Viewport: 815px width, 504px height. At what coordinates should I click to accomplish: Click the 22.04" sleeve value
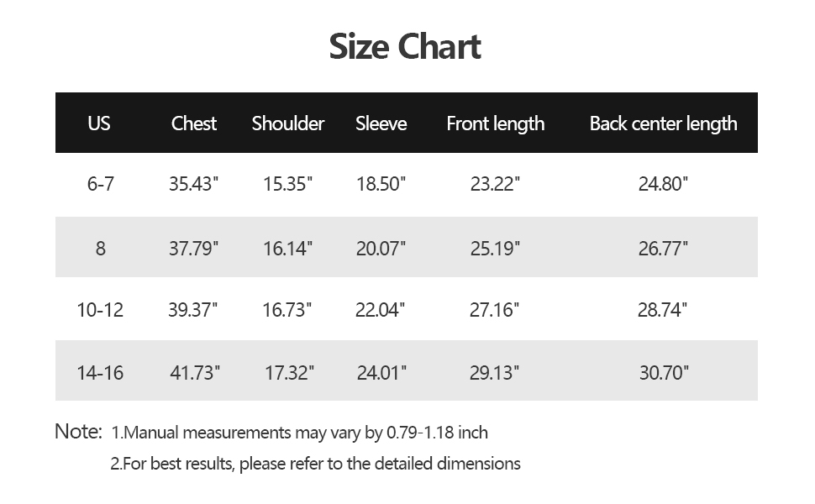[x=380, y=310]
